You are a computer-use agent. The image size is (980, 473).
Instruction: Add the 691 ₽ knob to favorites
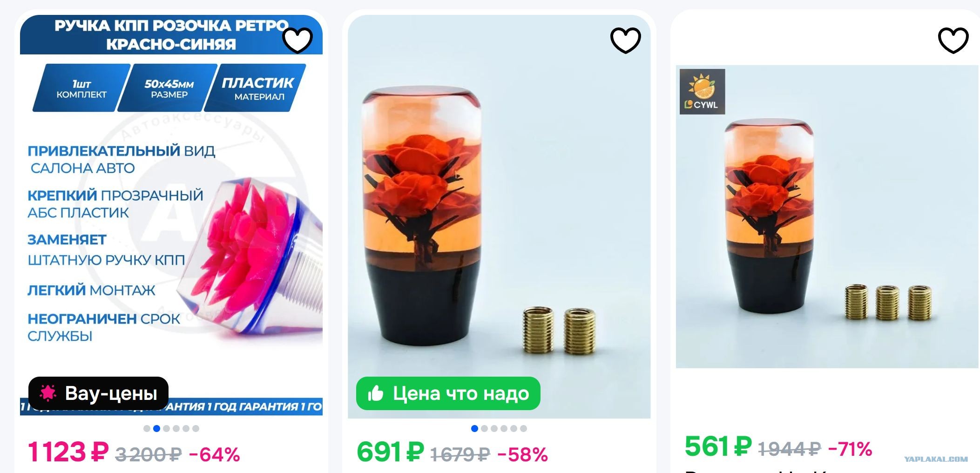click(625, 41)
